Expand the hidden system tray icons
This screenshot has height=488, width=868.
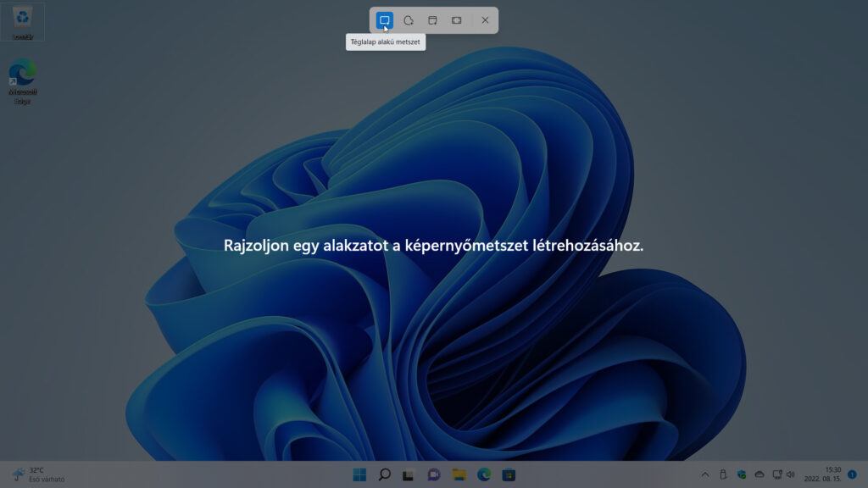tap(705, 474)
